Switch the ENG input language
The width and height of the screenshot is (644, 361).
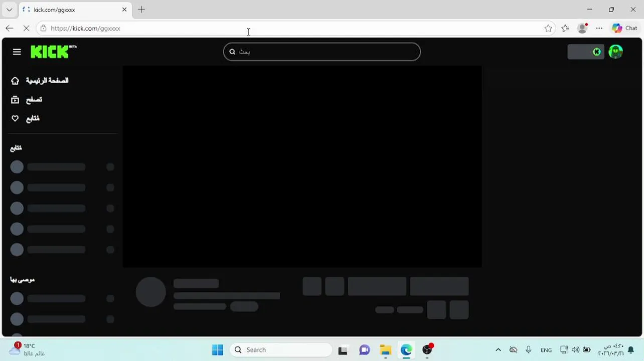(x=546, y=350)
